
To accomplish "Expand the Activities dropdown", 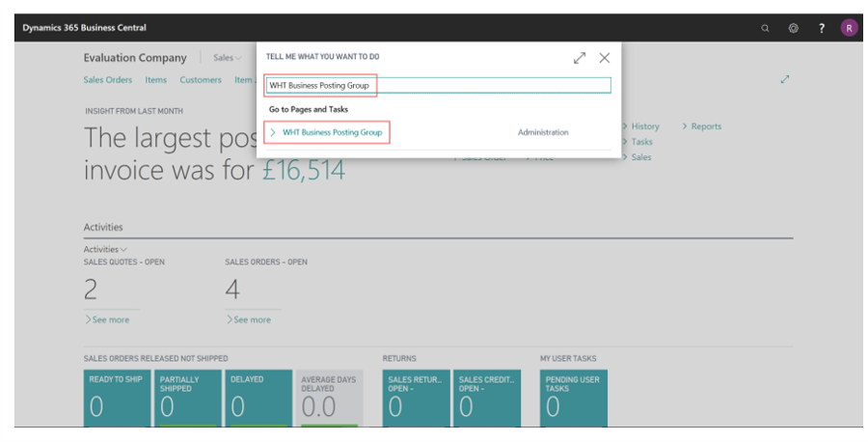I will (105, 249).
